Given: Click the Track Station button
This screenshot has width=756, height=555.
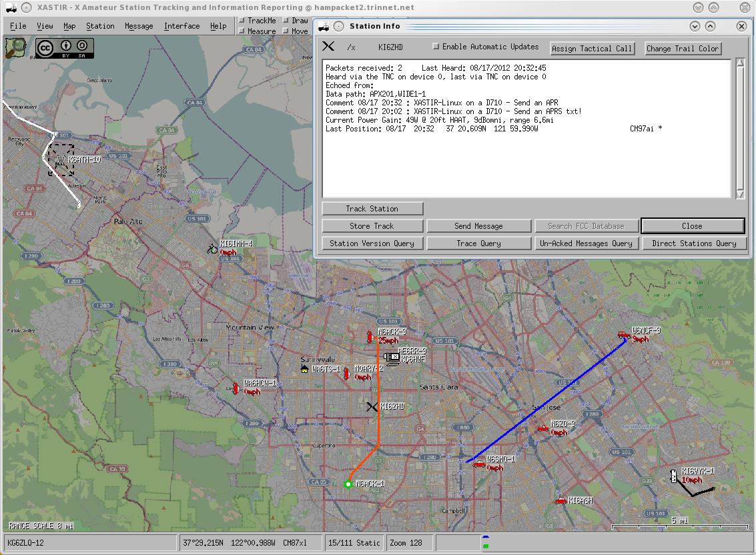Looking at the screenshot, I should (372, 208).
